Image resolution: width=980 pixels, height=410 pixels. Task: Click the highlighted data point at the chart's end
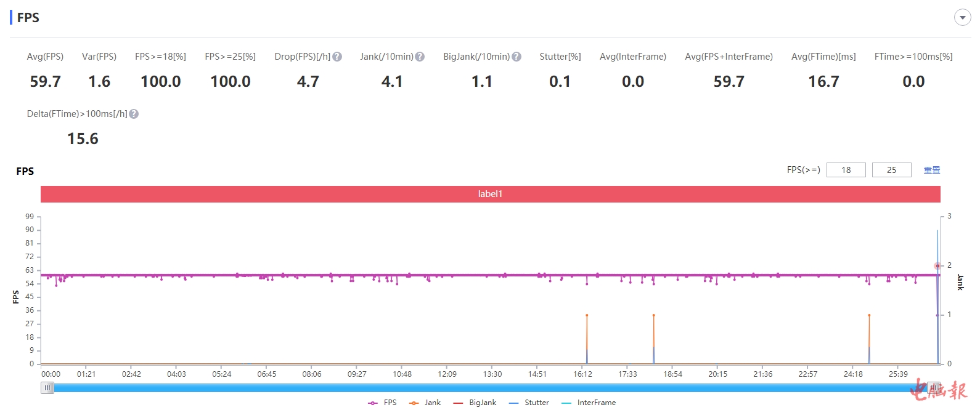[937, 266]
